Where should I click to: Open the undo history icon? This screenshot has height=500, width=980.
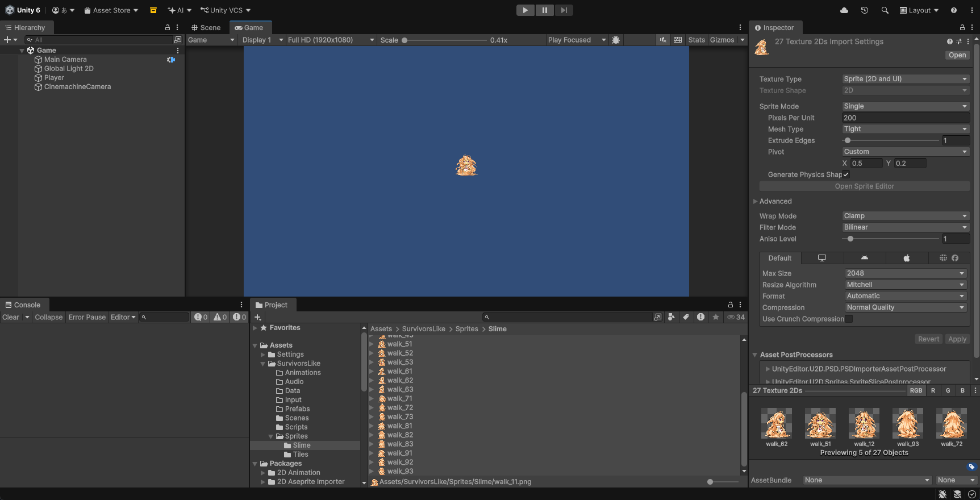pyautogui.click(x=865, y=10)
